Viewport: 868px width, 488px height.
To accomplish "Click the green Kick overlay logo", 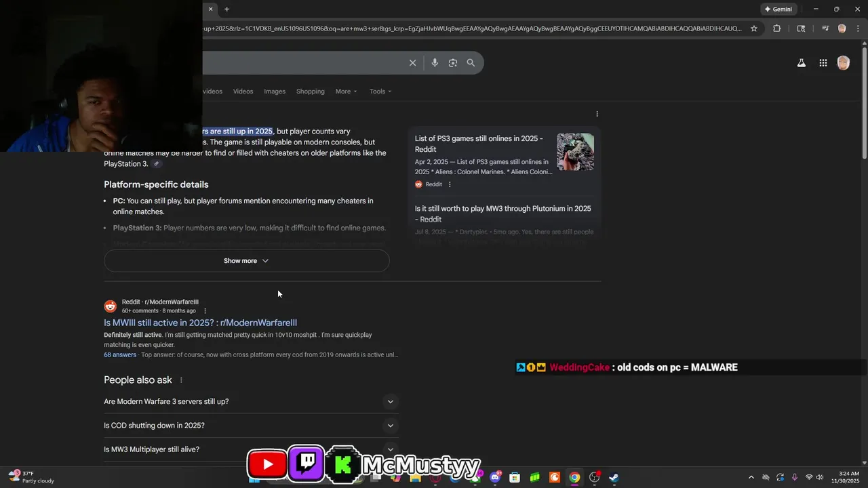I will click(344, 465).
